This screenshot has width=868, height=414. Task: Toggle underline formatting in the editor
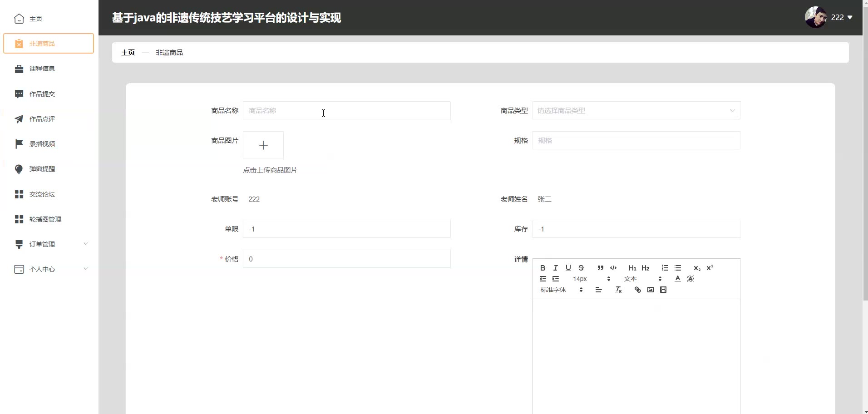[568, 268]
